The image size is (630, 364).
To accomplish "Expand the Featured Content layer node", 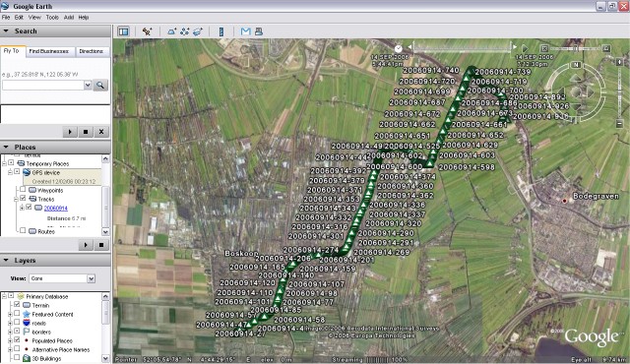I will (x=10, y=314).
